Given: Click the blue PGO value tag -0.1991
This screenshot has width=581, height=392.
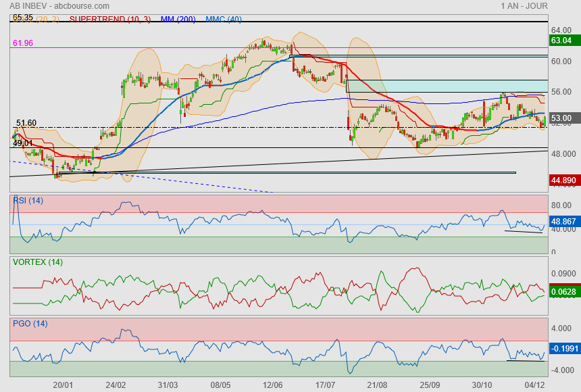Looking at the screenshot, I should pyautogui.click(x=564, y=348).
